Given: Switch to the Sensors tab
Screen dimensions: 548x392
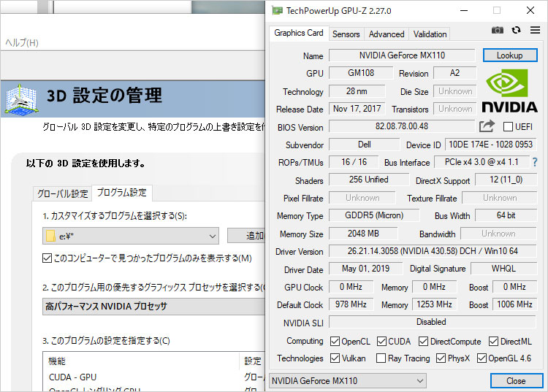Looking at the screenshot, I should (x=346, y=34).
